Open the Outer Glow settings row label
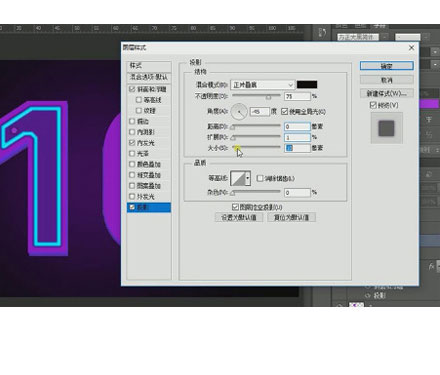The height and width of the screenshot is (375, 440). coord(146,197)
